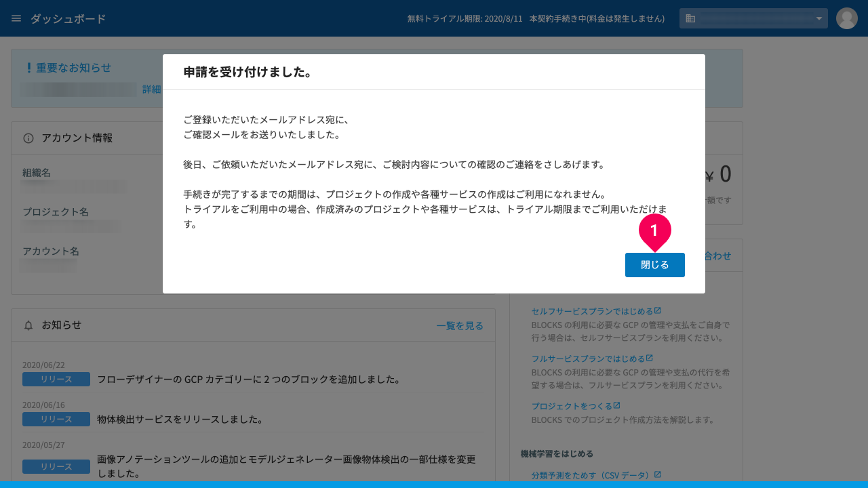Open the 詳細 link in important notice

point(151,89)
